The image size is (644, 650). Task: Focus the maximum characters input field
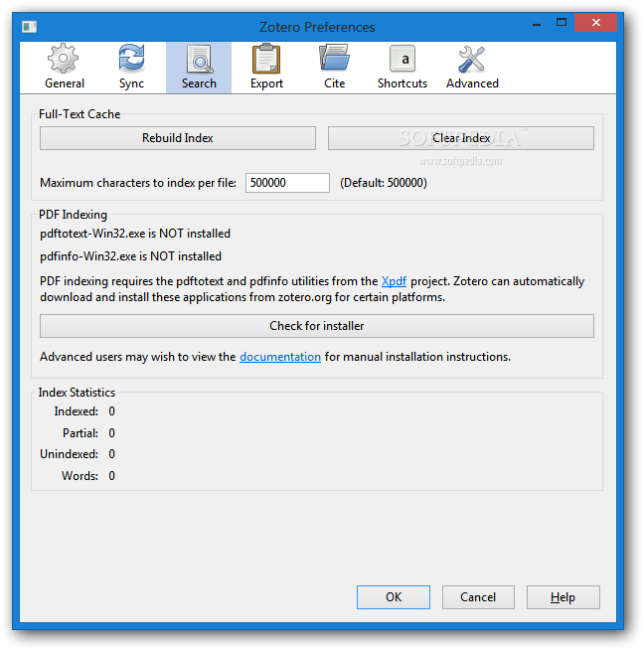287,183
